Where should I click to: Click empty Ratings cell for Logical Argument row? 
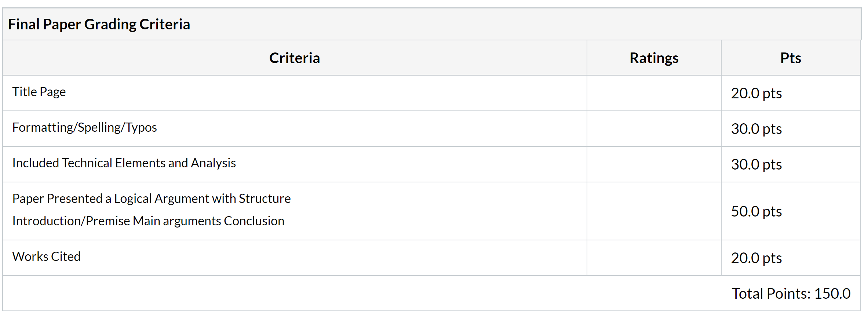coord(654,211)
